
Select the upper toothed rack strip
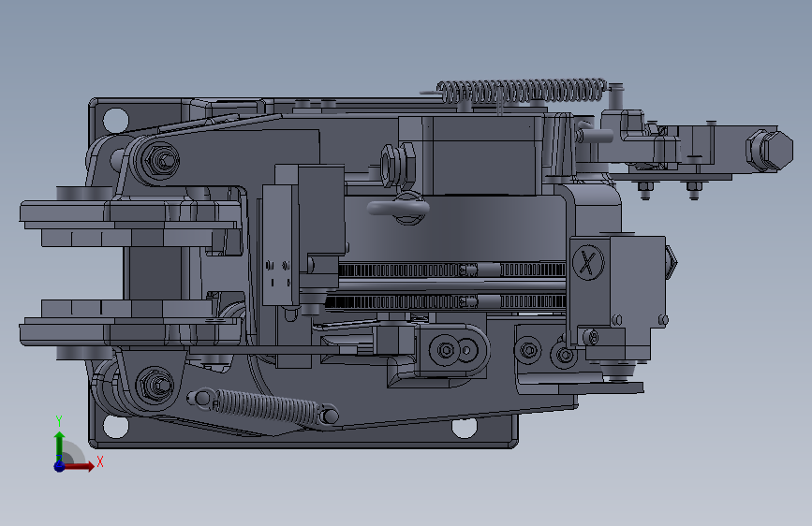pos(451,270)
